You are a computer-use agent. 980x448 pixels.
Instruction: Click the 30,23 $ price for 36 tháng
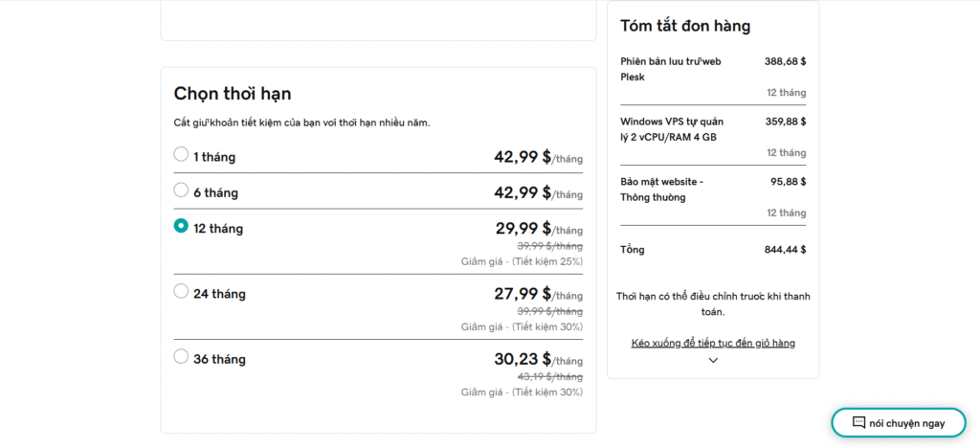point(523,359)
